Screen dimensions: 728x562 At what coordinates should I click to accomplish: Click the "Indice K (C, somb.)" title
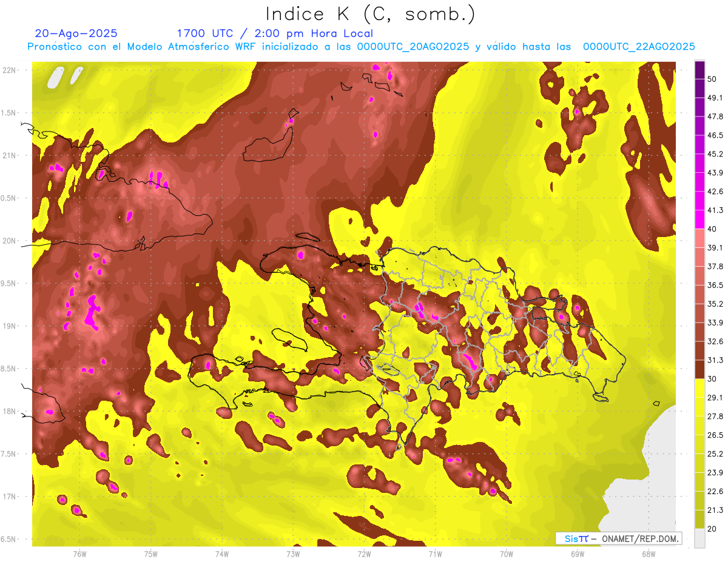[x=370, y=14]
